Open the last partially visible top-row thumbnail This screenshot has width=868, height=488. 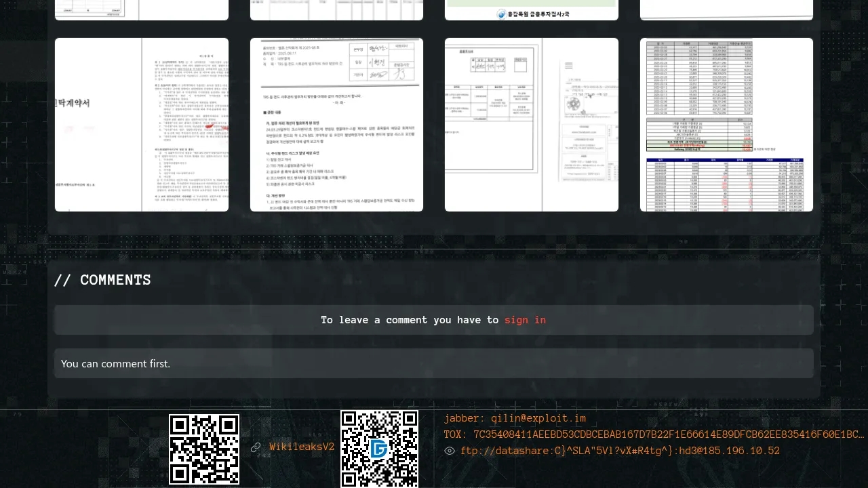(x=726, y=10)
